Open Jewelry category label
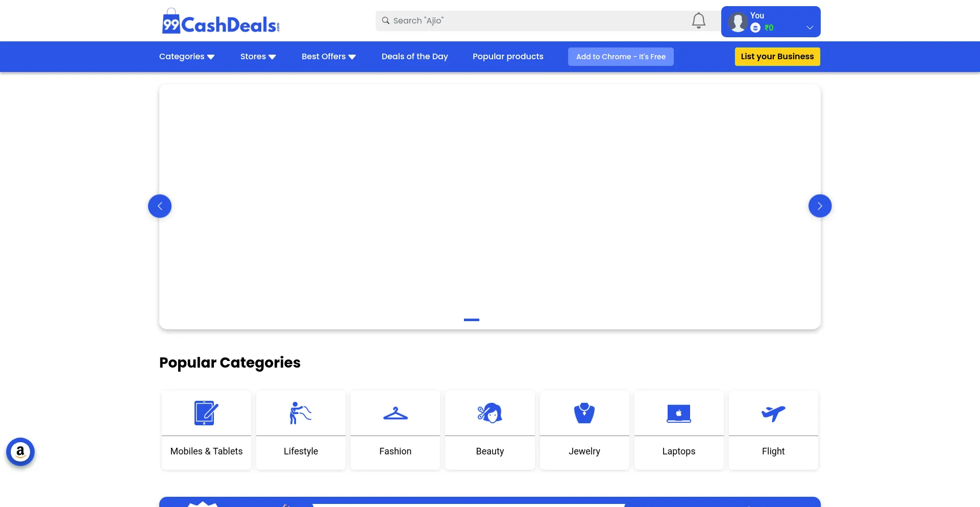980x507 pixels. [584, 451]
